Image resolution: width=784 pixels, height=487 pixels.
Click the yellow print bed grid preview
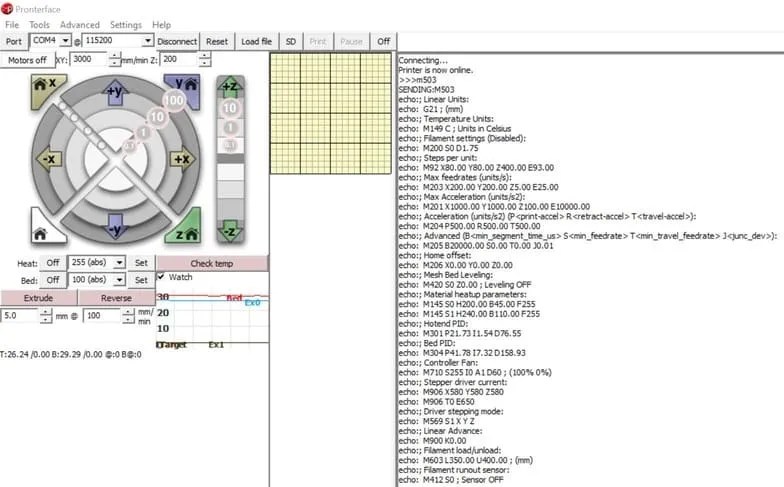point(330,114)
